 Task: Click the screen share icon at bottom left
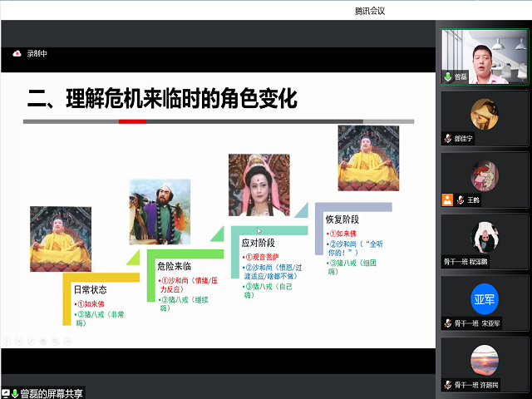(x=6, y=393)
